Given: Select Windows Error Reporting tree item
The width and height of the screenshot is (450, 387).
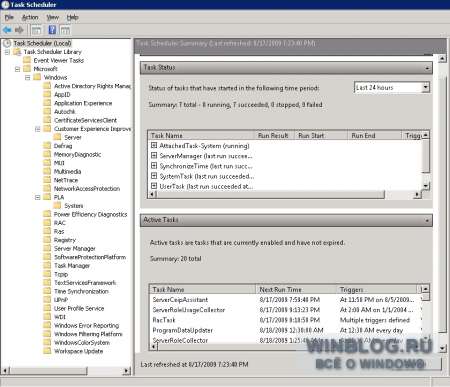Looking at the screenshot, I should 86,325.
